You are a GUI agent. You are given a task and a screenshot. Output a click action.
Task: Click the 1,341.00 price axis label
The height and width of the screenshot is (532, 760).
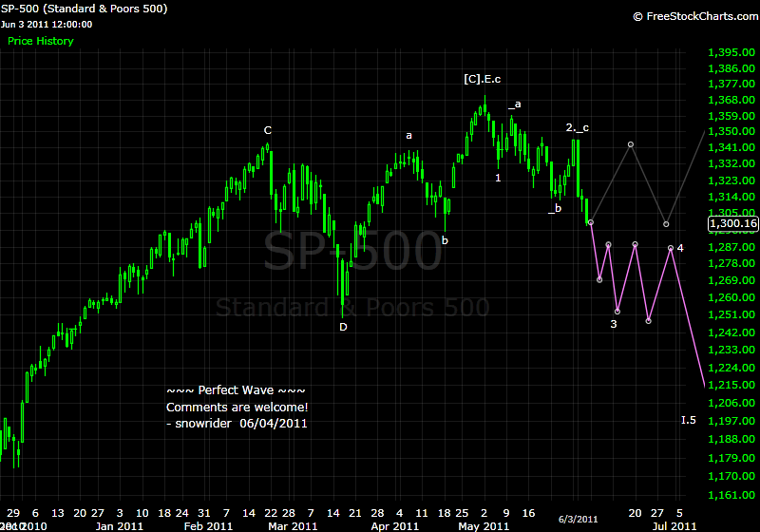[x=731, y=147]
